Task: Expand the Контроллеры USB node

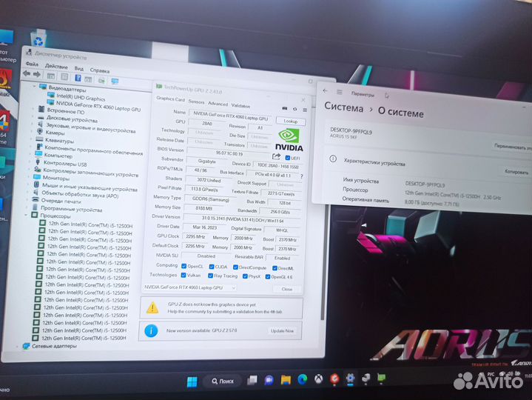Action: tap(30, 162)
